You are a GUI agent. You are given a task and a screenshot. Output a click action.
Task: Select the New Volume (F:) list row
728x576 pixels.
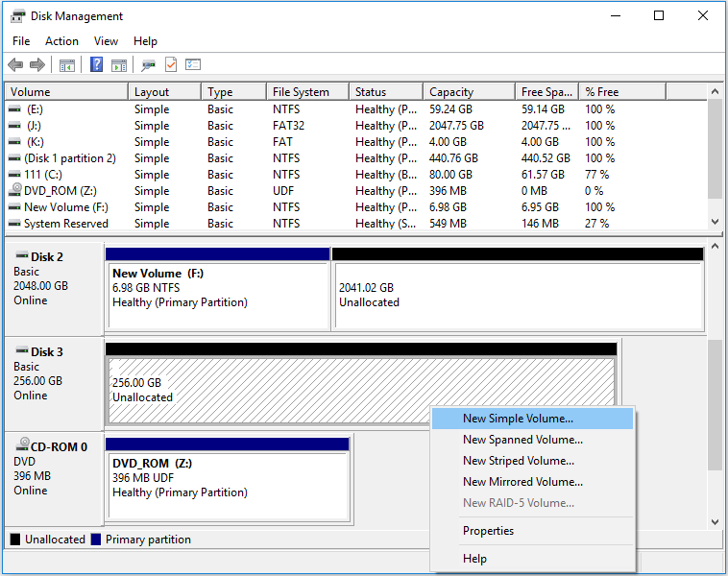[x=356, y=207]
